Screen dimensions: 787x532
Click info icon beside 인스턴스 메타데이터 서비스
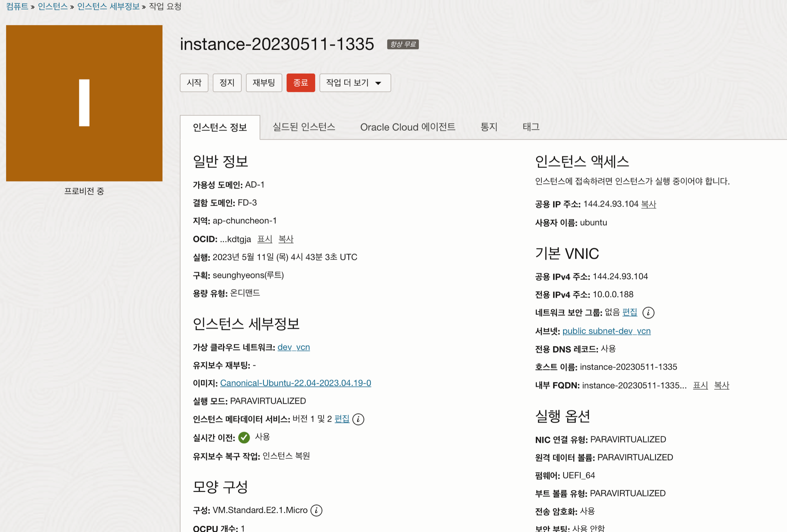pos(358,419)
